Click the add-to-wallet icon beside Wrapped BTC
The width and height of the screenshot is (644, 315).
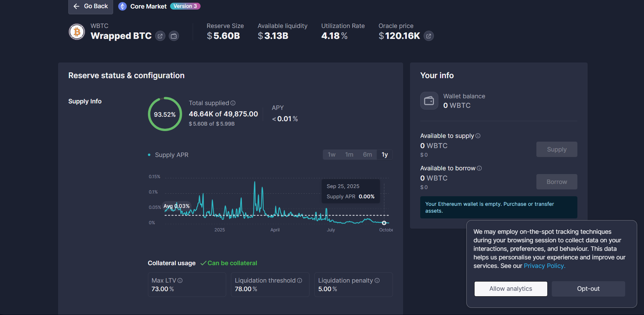pos(174,36)
